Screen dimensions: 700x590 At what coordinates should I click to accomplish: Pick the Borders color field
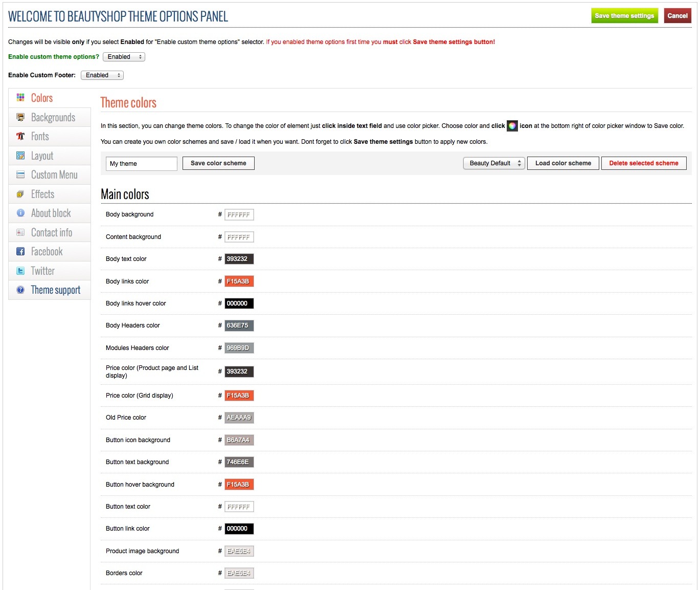coord(239,573)
